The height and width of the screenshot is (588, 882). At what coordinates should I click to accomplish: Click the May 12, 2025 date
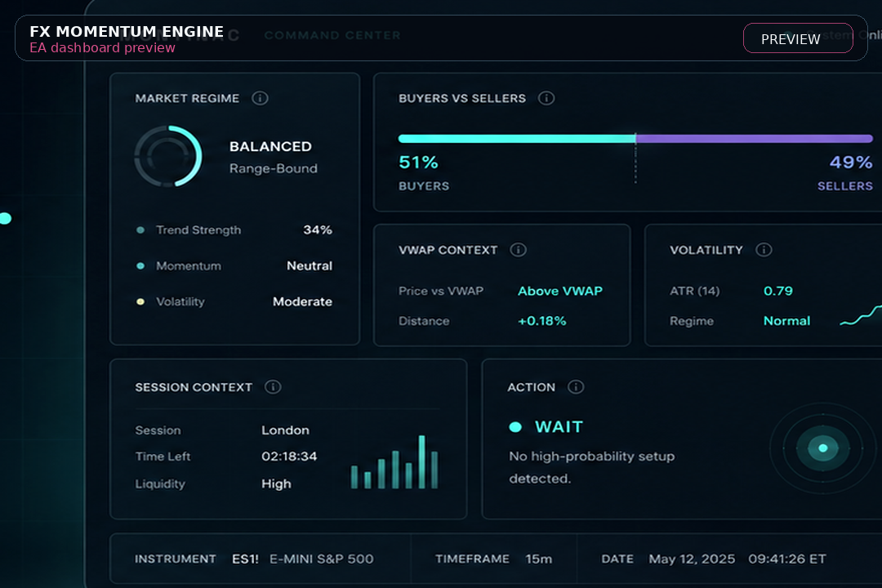point(692,559)
